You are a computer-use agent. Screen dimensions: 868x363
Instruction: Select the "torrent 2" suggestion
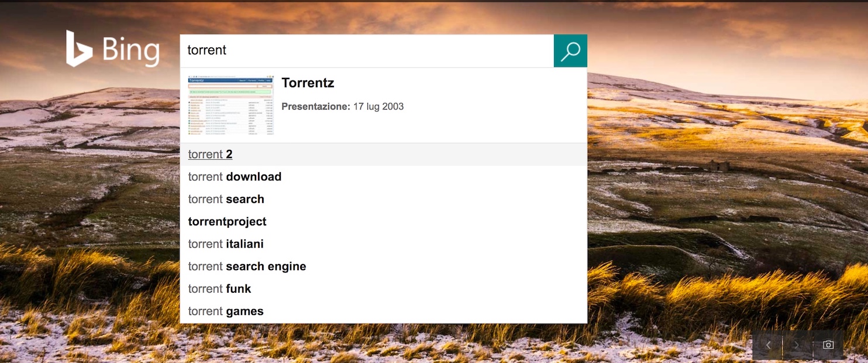[211, 155]
